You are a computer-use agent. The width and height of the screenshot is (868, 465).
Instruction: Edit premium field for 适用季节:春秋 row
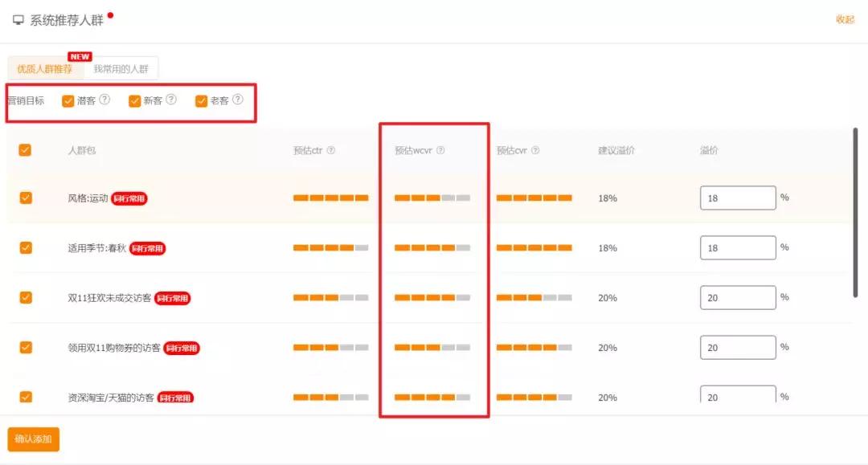tap(738, 247)
